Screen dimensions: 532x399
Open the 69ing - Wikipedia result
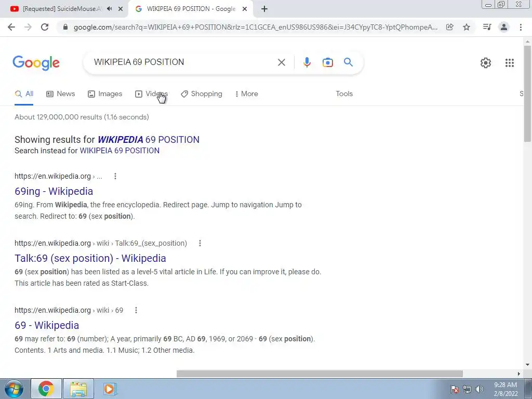54,191
